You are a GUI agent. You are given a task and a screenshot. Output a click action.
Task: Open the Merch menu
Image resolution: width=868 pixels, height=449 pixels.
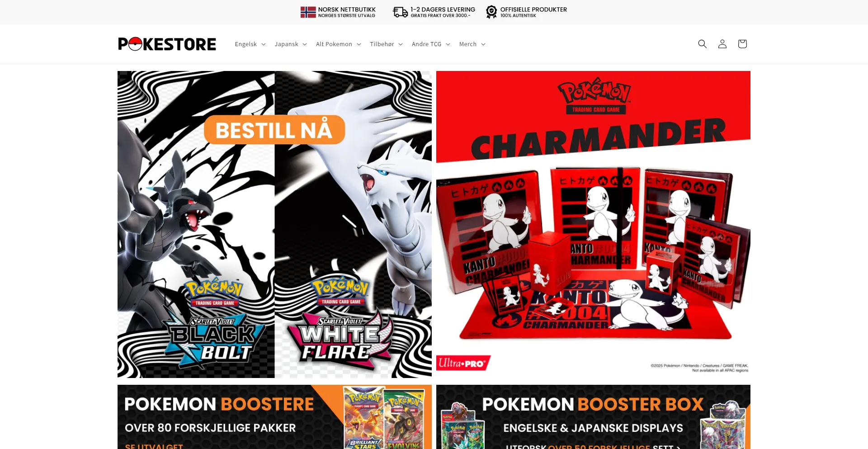(x=472, y=44)
